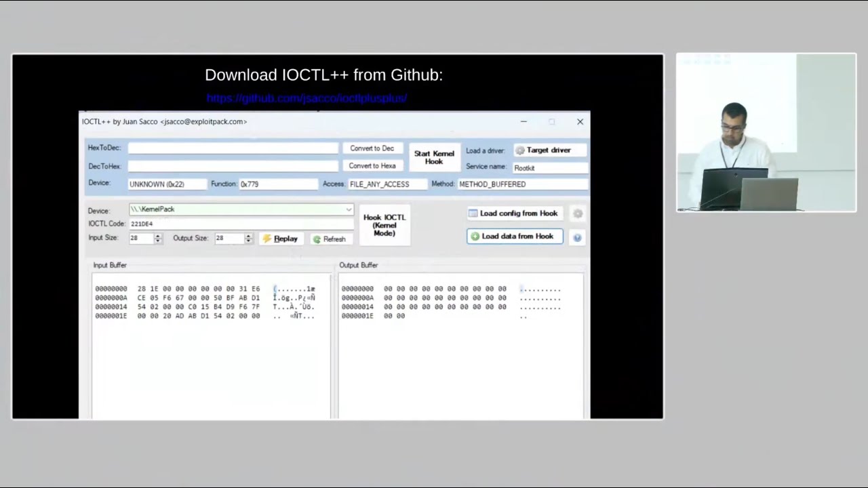This screenshot has height=488, width=868.
Task: Click the Input Size spinner arrows
Action: (x=158, y=238)
